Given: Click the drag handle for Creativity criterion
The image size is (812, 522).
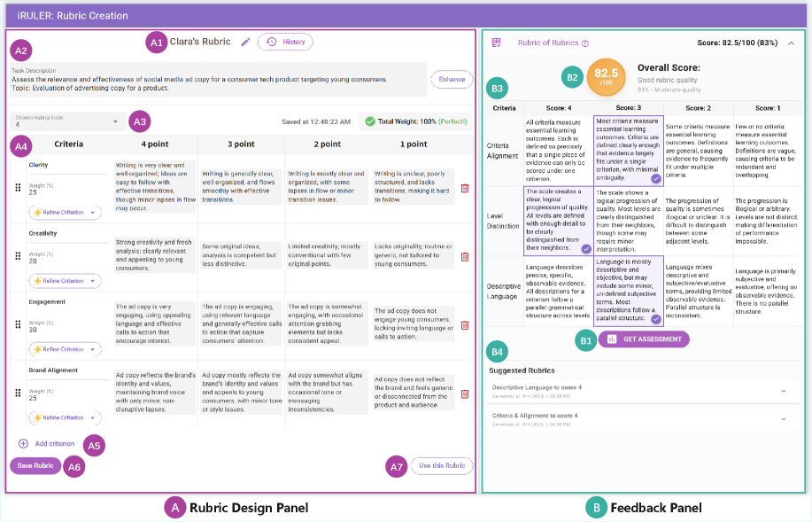Looking at the screenshot, I should [x=18, y=255].
